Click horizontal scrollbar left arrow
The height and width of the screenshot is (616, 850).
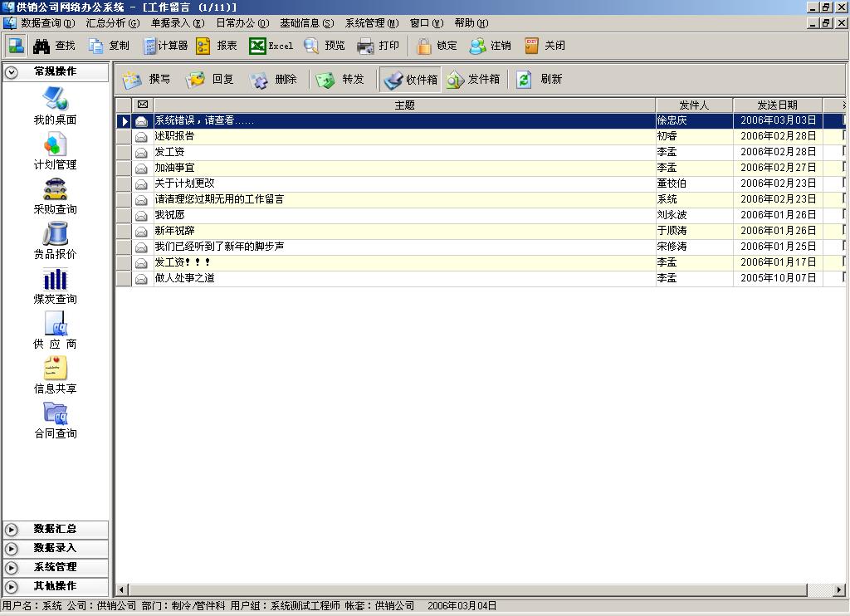tap(121, 589)
